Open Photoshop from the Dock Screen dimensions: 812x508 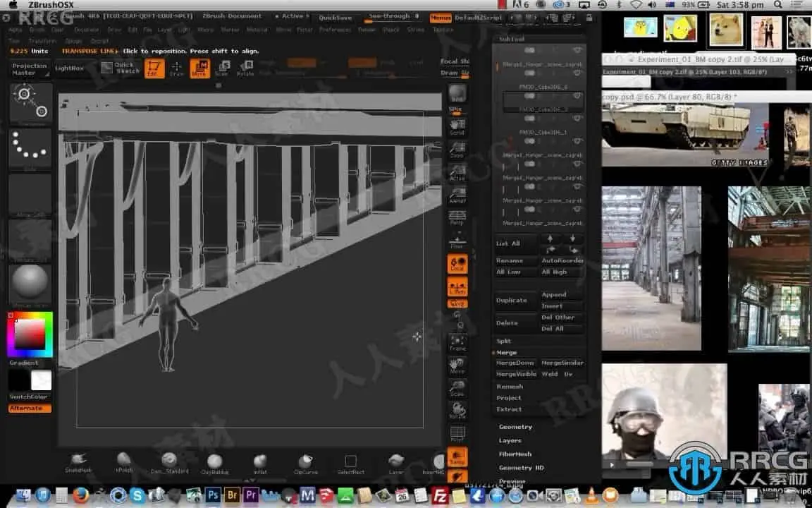coord(213,495)
